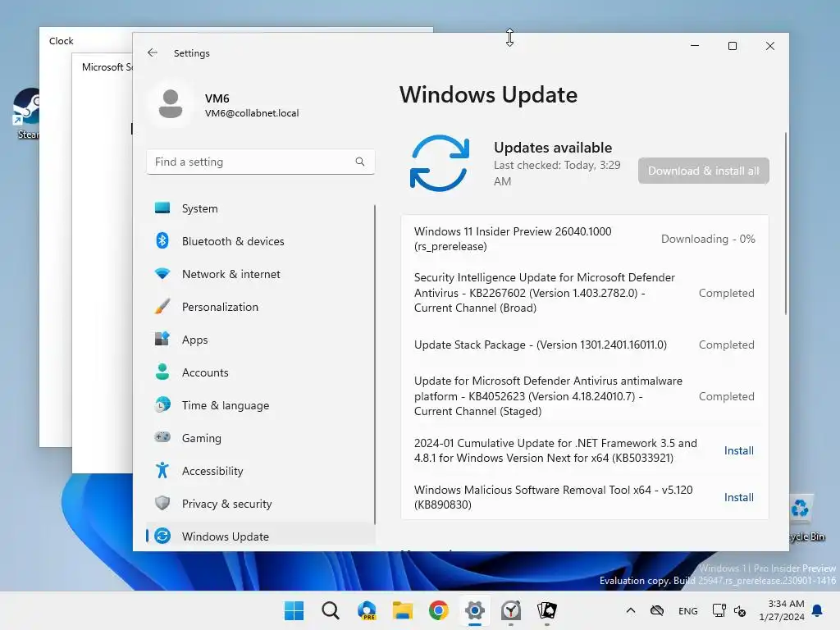Switch to Settings gear on taskbar
Screen dimensions: 840x630
475,610
